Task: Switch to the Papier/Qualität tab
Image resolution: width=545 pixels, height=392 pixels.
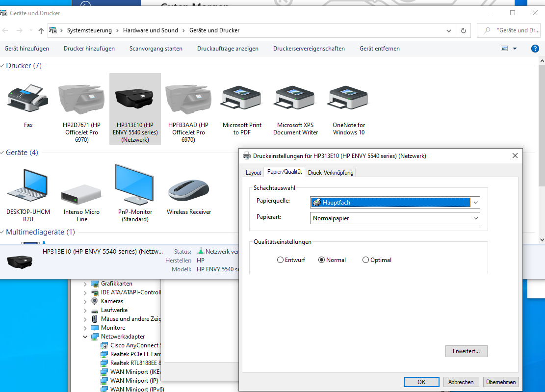Action: point(285,172)
